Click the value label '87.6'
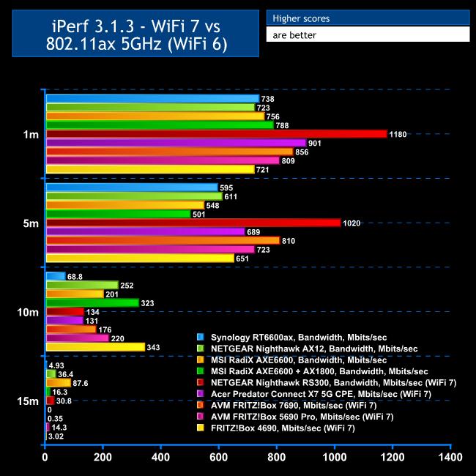Viewport: 476px width, 476px height. (80, 383)
